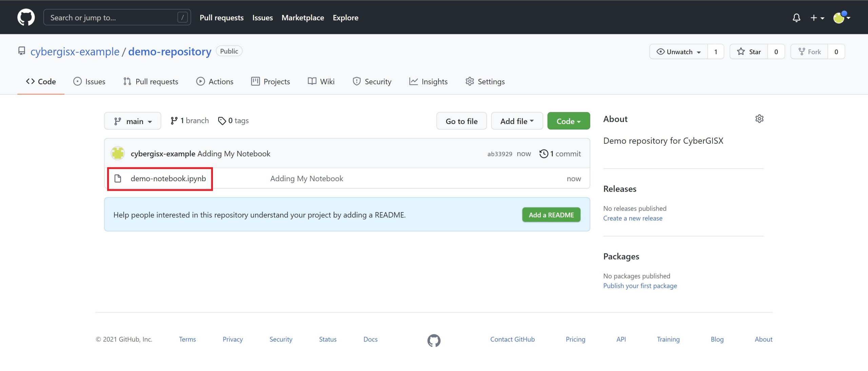Screen dimensions: 868x371
Task: Focus the Search or jump to field
Action: [x=117, y=17]
